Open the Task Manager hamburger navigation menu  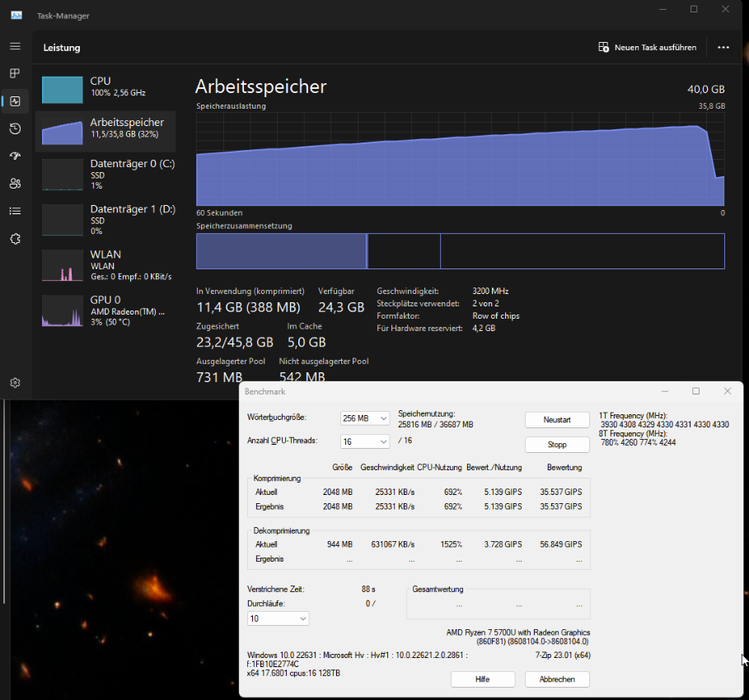coord(15,47)
